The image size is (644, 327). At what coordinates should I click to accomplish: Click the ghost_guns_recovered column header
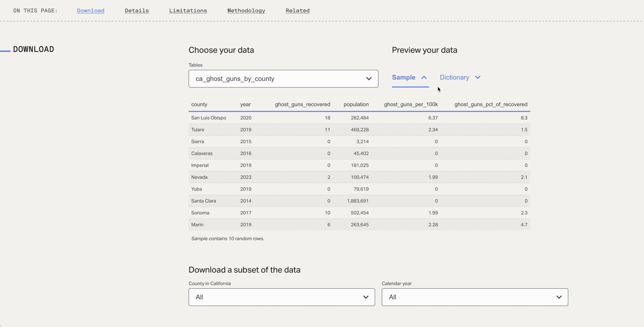coord(302,104)
